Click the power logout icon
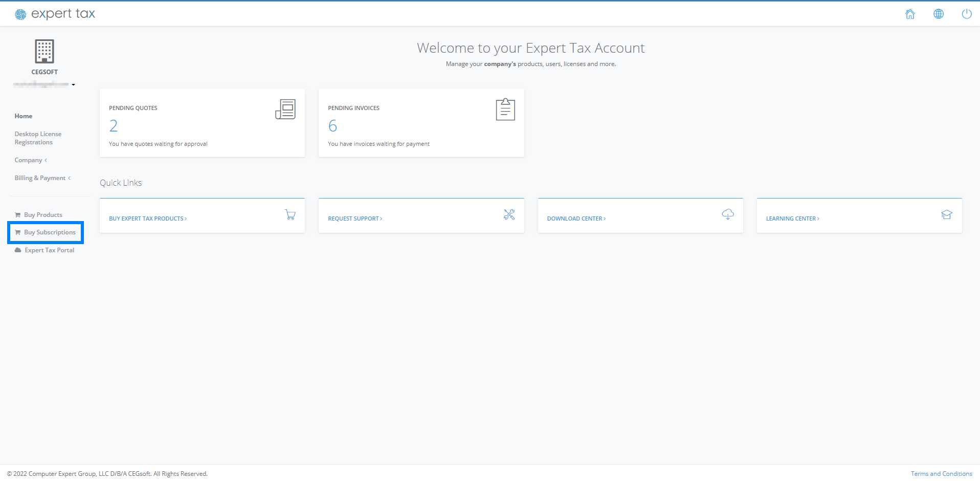Viewport: 980px width, 481px height. tap(967, 14)
